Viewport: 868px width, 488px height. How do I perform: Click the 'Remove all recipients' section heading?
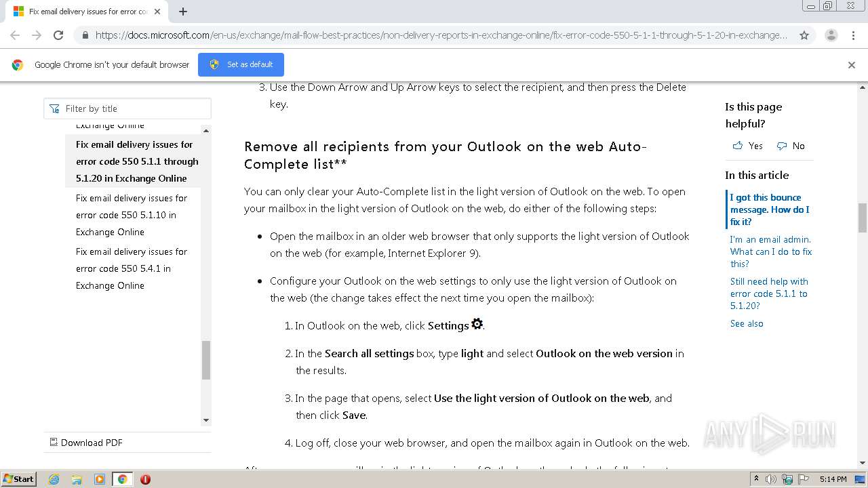point(446,155)
